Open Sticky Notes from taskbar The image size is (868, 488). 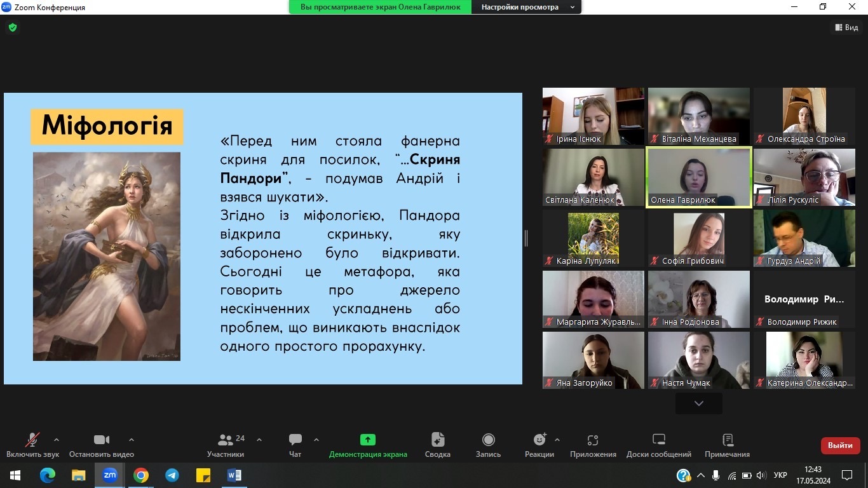click(203, 475)
